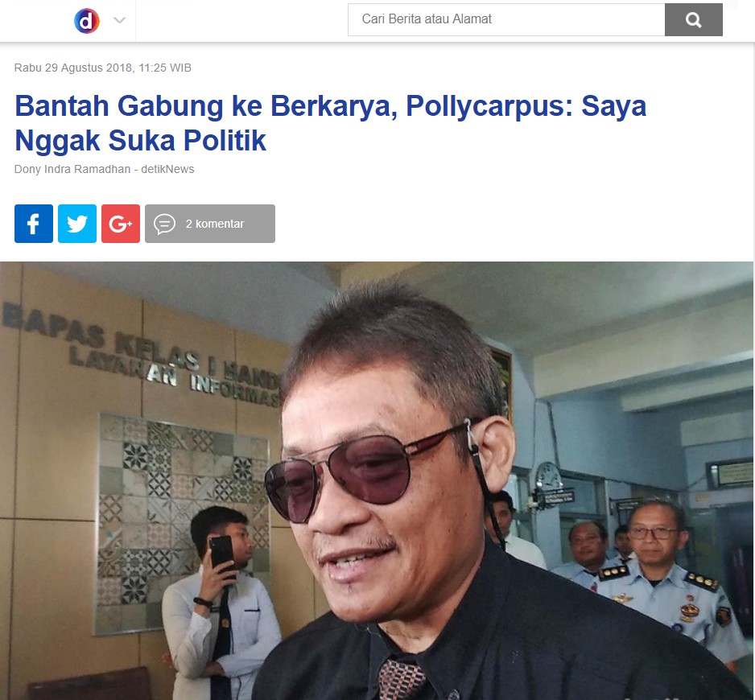Focus the 'Cari Berita atau Alamat' search field

pyautogui.click(x=506, y=19)
